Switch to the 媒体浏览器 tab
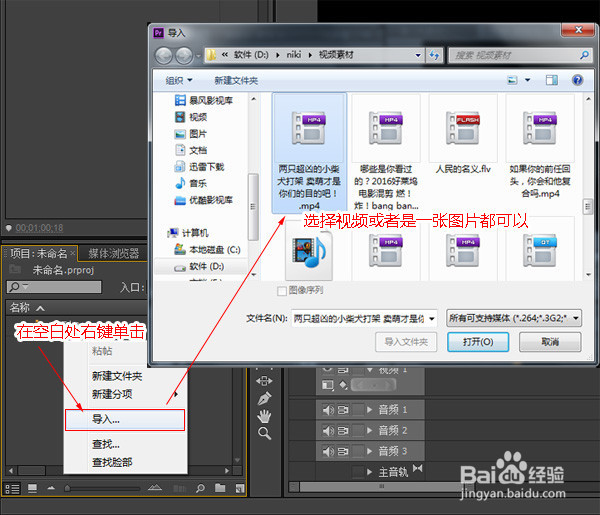Viewport: 600px width, 515px height. (x=114, y=253)
